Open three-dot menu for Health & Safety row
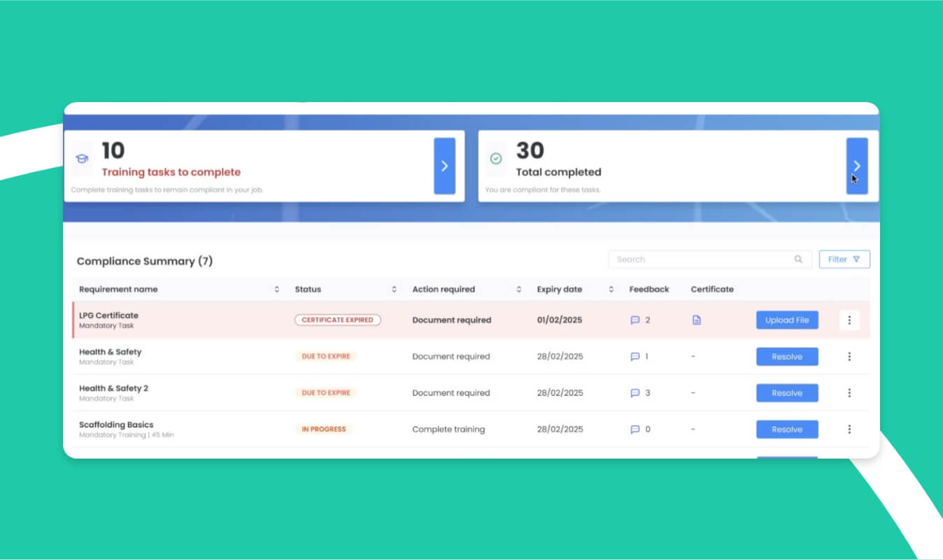 point(849,357)
